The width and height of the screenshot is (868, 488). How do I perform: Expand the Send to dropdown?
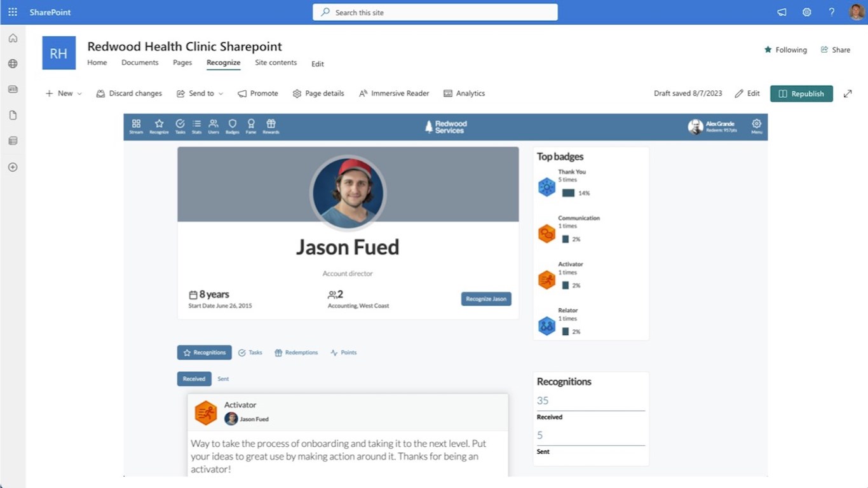200,93
